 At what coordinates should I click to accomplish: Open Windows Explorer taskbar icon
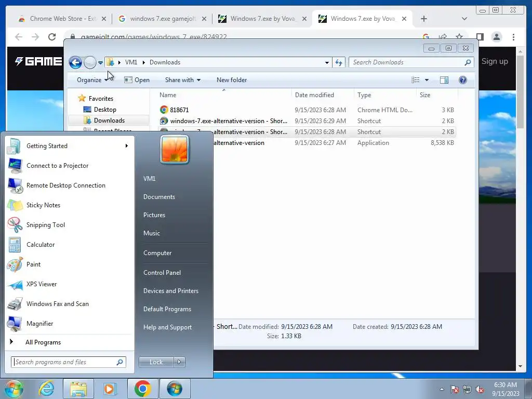78,389
